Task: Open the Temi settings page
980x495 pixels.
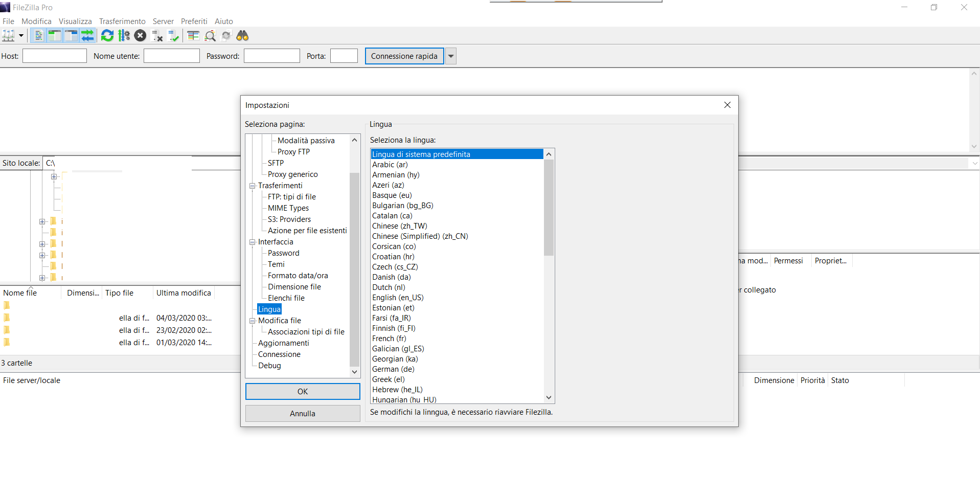Action: (x=276, y=264)
